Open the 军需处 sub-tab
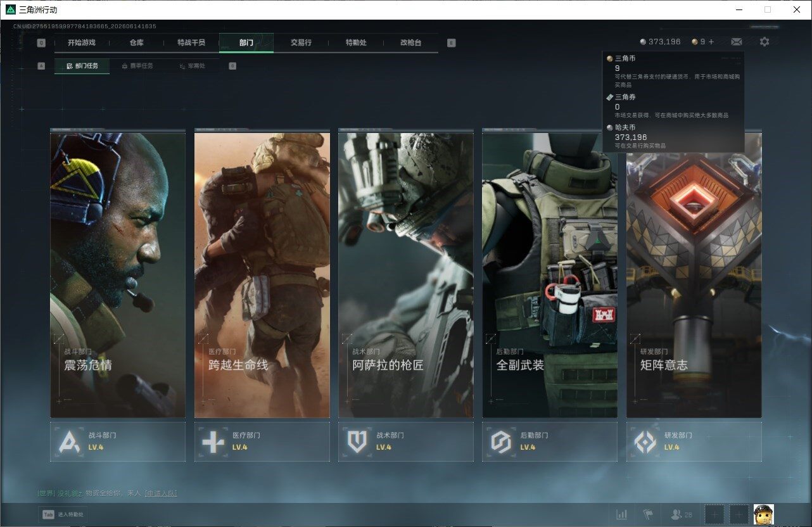Image resolution: width=812 pixels, height=527 pixels. tap(192, 66)
